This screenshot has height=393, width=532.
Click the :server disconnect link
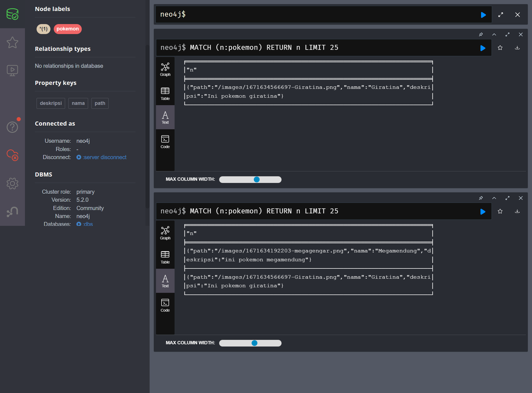(x=104, y=157)
